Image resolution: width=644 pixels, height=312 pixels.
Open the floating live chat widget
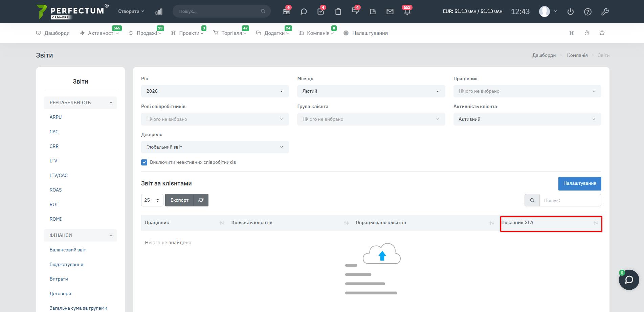coord(629,280)
